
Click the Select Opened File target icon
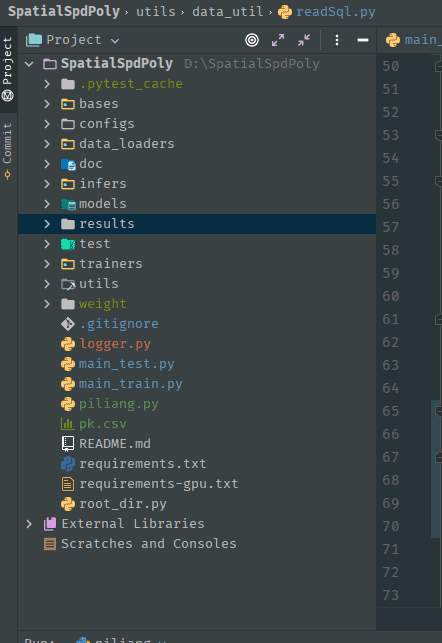click(x=252, y=40)
